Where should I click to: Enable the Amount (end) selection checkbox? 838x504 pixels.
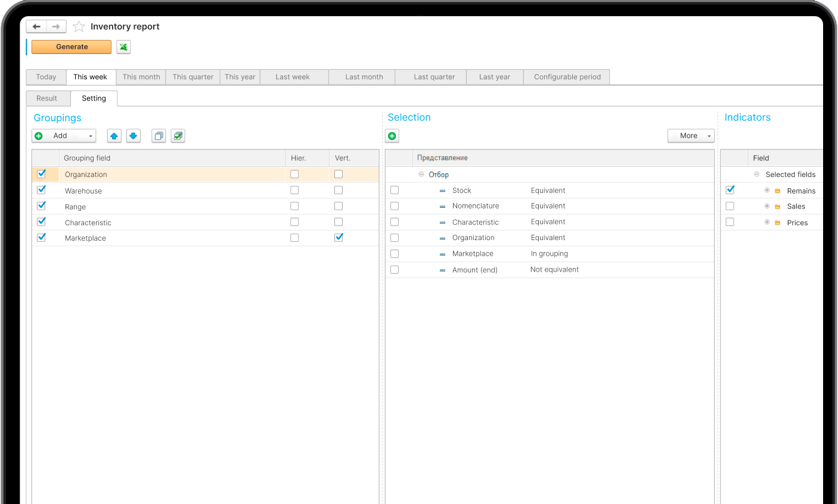pos(395,270)
